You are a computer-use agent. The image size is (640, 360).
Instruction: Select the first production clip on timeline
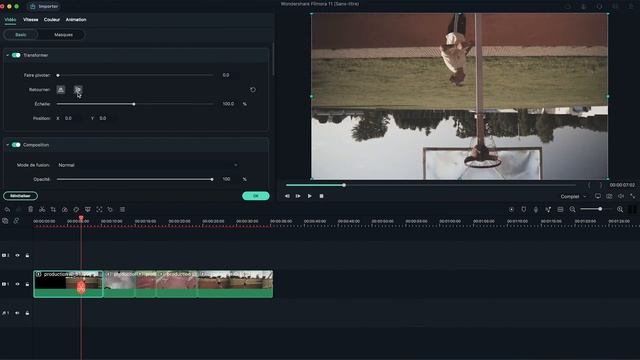[68, 284]
